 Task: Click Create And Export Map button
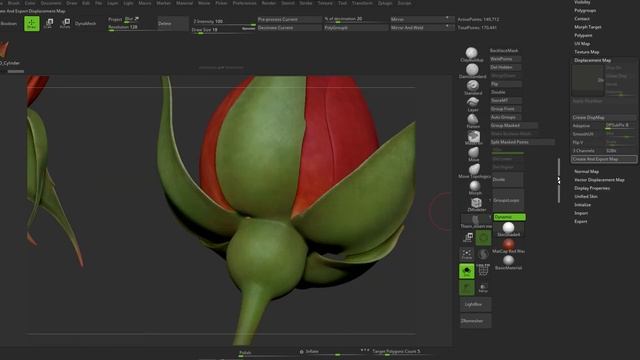(604, 159)
